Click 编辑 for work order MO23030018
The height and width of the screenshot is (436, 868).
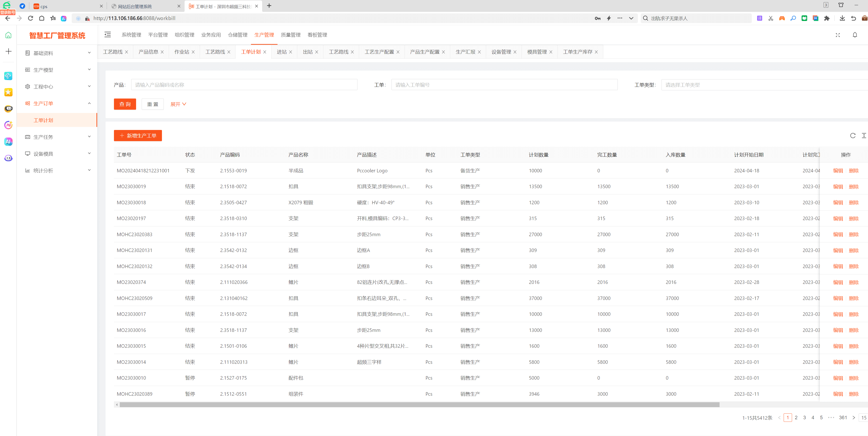(838, 203)
